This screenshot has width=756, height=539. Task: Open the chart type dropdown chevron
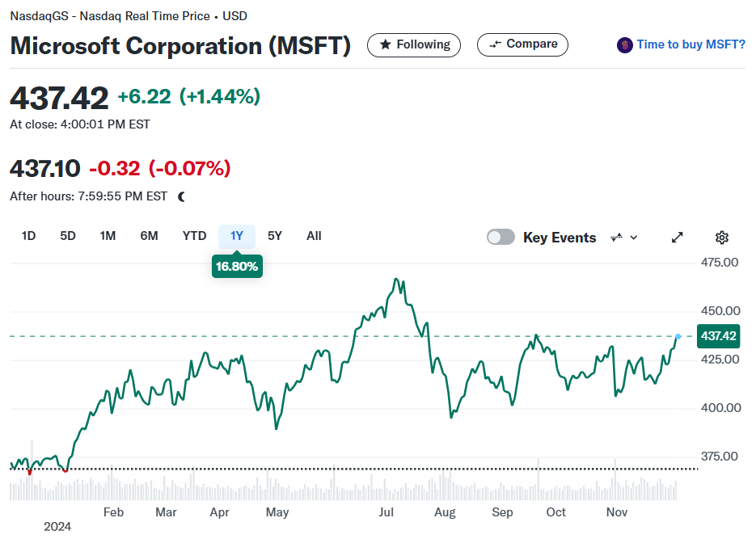coord(634,238)
